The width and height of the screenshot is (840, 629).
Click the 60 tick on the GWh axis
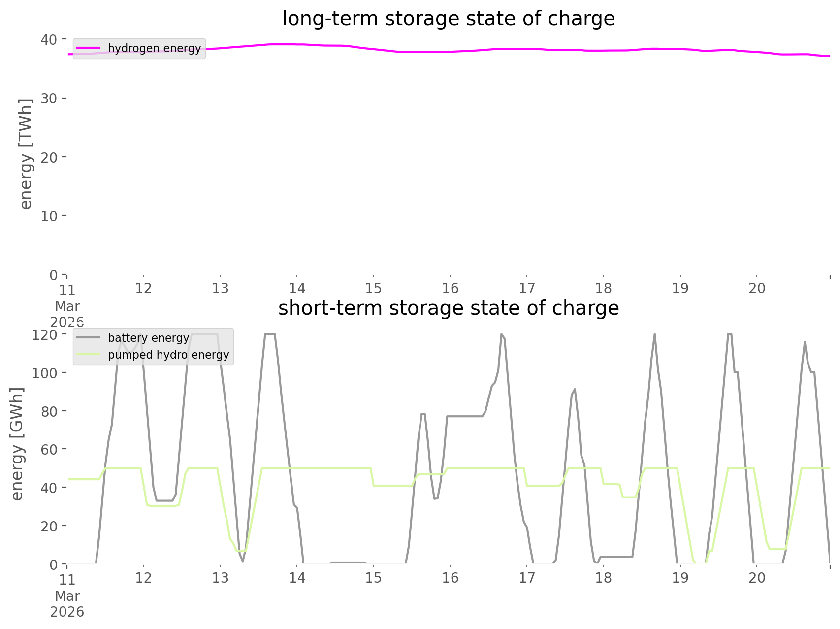pyautogui.click(x=49, y=450)
